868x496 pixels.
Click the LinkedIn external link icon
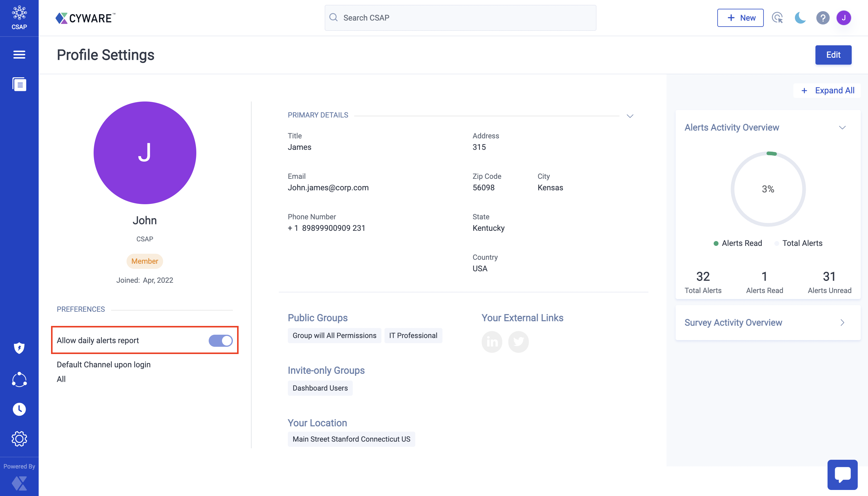[492, 342]
